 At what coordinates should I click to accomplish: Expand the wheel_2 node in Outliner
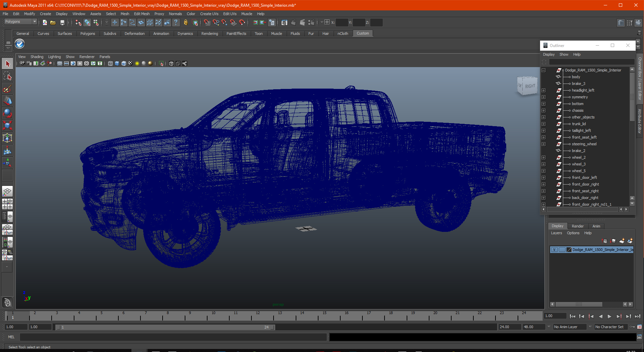(x=543, y=158)
